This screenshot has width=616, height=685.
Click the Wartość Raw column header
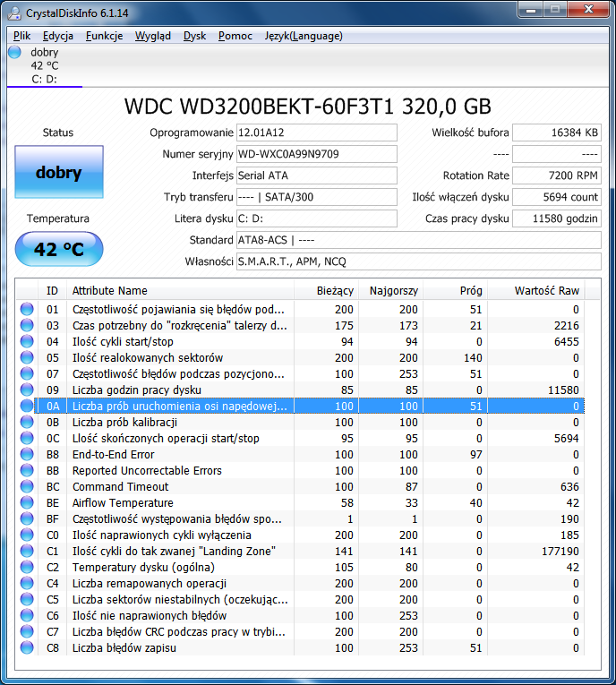click(x=536, y=290)
